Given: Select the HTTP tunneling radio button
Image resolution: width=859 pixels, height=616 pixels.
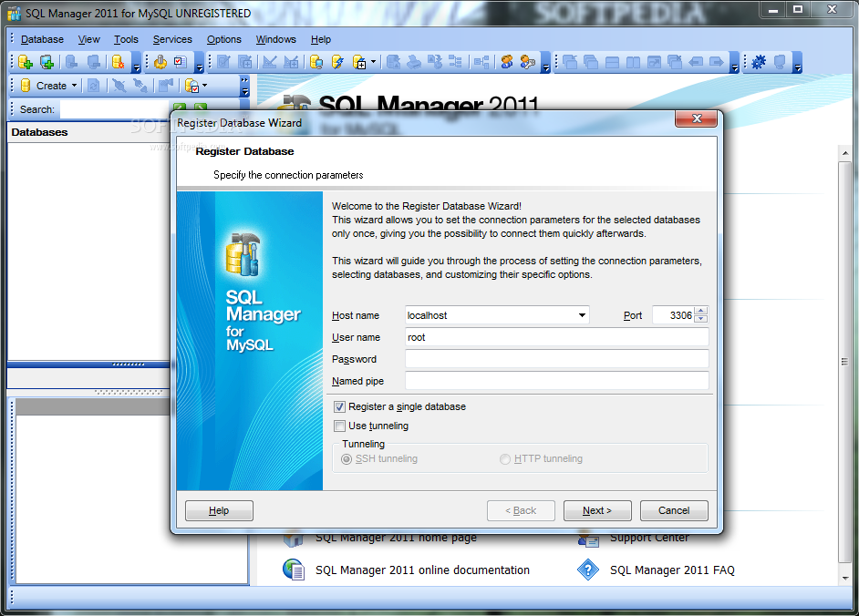Looking at the screenshot, I should click(x=504, y=459).
